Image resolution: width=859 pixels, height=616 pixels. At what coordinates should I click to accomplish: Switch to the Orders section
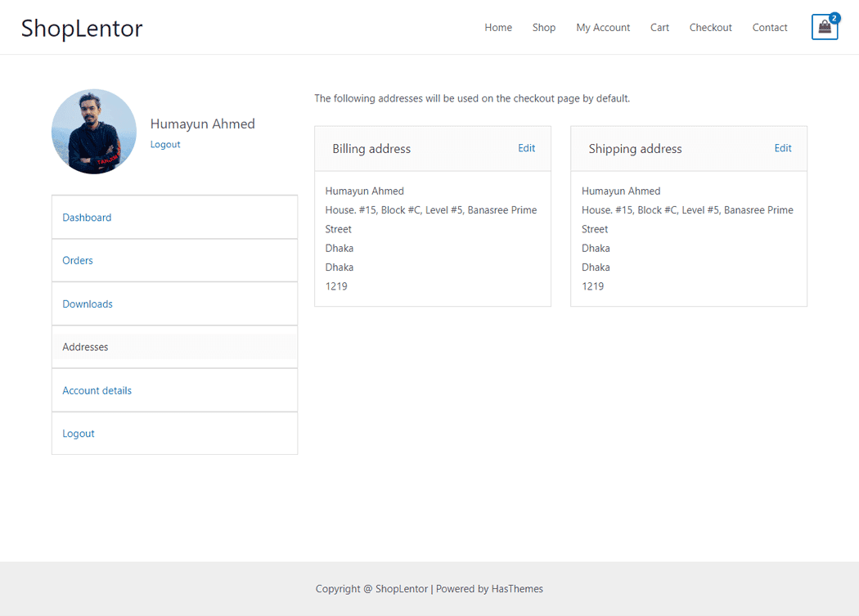click(78, 261)
